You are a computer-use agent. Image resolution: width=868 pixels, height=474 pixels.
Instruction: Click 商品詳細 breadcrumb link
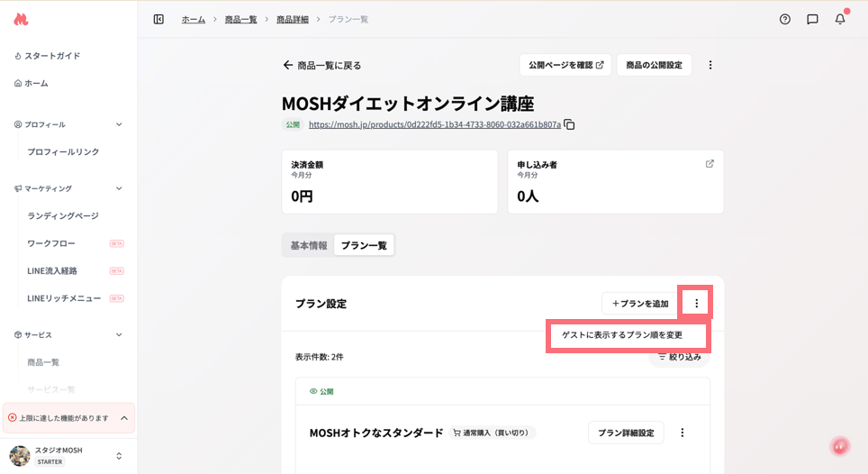293,20
